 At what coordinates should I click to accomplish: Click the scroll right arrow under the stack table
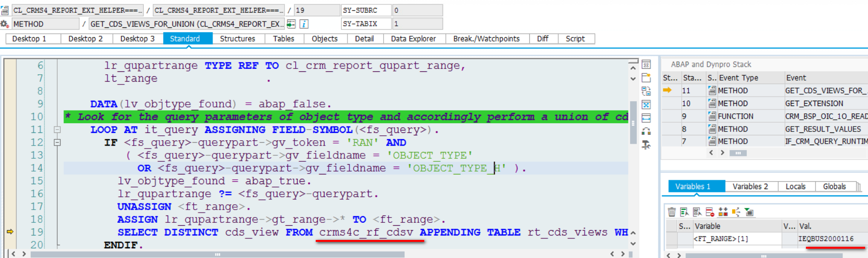coord(722,153)
